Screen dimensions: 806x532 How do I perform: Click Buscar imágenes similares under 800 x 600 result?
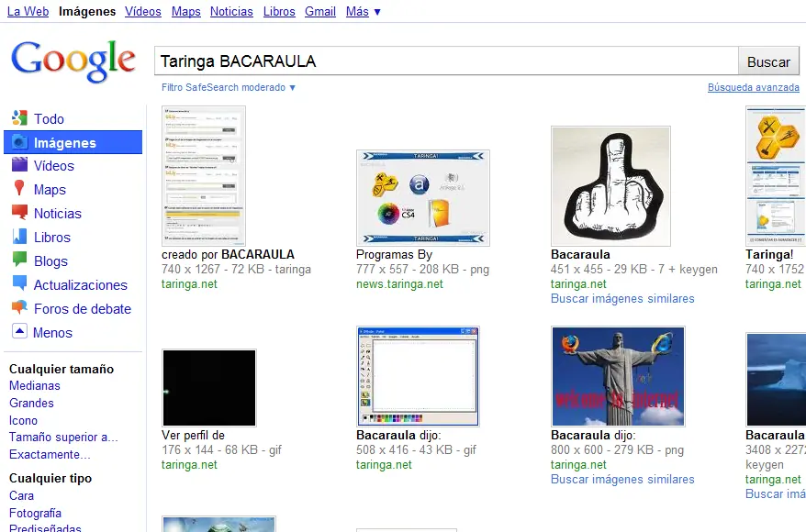point(622,479)
